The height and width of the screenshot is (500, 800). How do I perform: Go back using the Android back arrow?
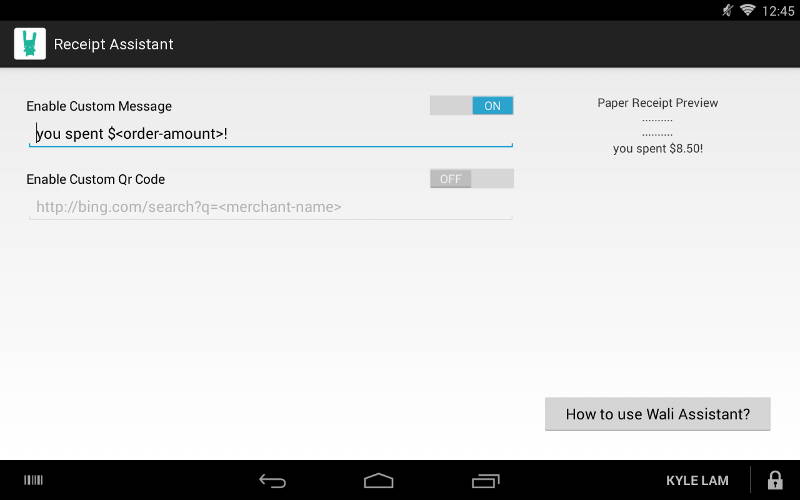pos(272,481)
